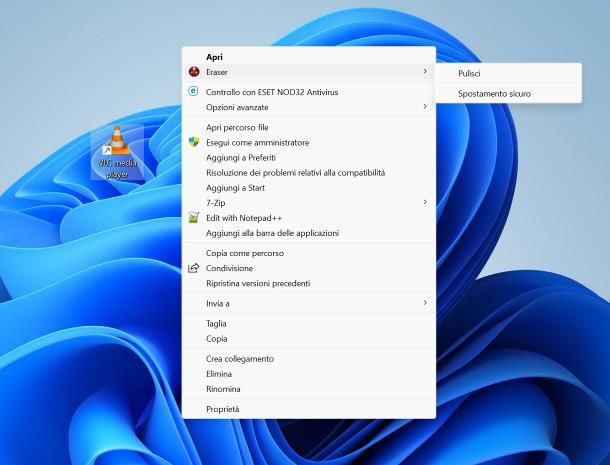This screenshot has height=465, width=610.
Task: Open Proprietà from the context menu
Action: [x=309, y=409]
